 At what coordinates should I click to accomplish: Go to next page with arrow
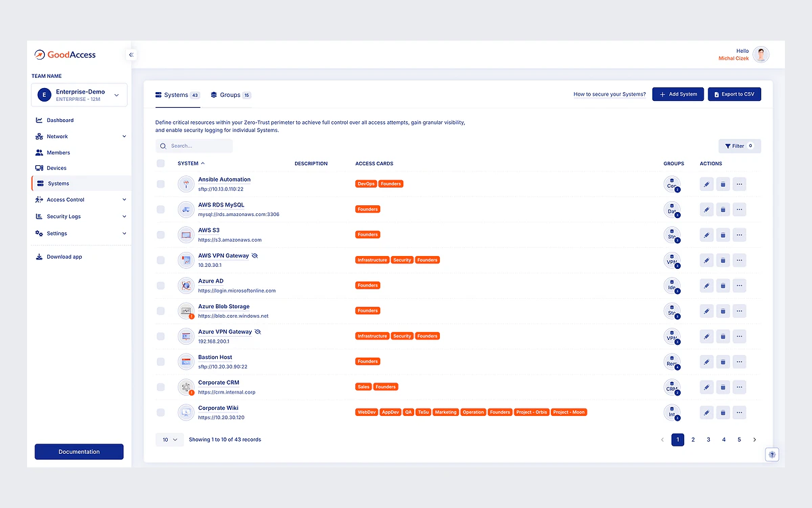(754, 440)
